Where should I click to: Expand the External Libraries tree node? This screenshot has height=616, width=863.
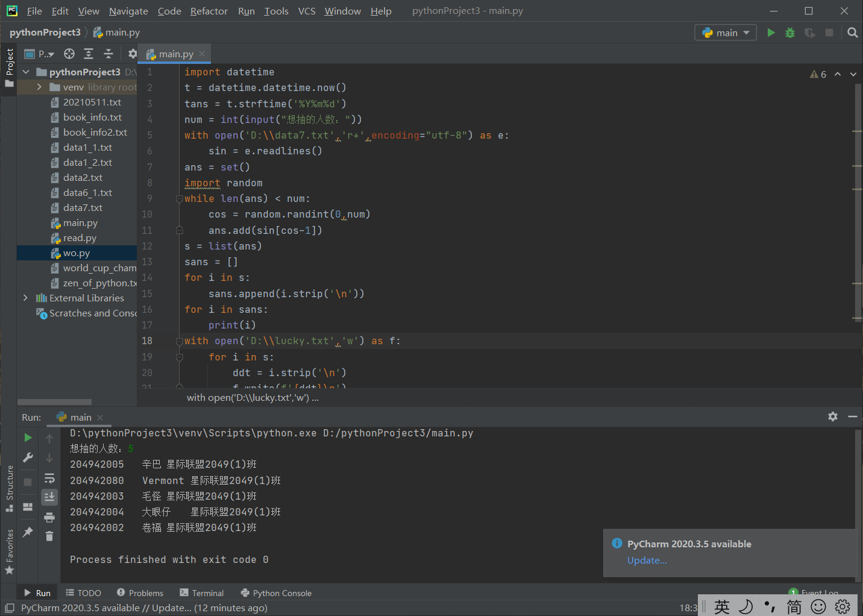25,298
